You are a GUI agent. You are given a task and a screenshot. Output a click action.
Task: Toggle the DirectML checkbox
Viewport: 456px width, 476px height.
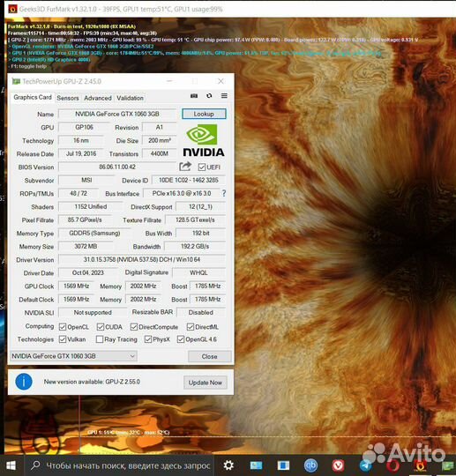tap(191, 327)
